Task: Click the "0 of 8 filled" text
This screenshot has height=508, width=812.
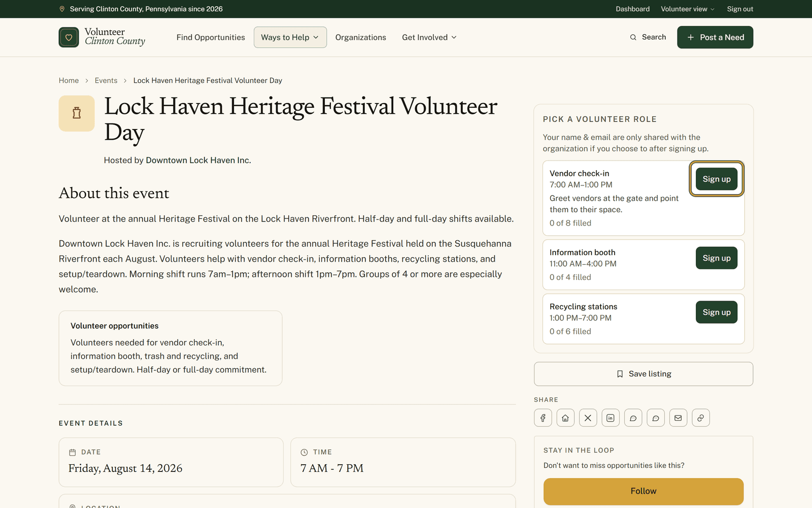Action: point(570,223)
